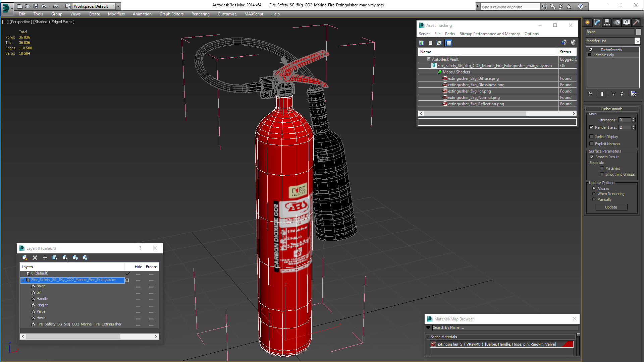Click the Balon object color swatch

point(639,32)
